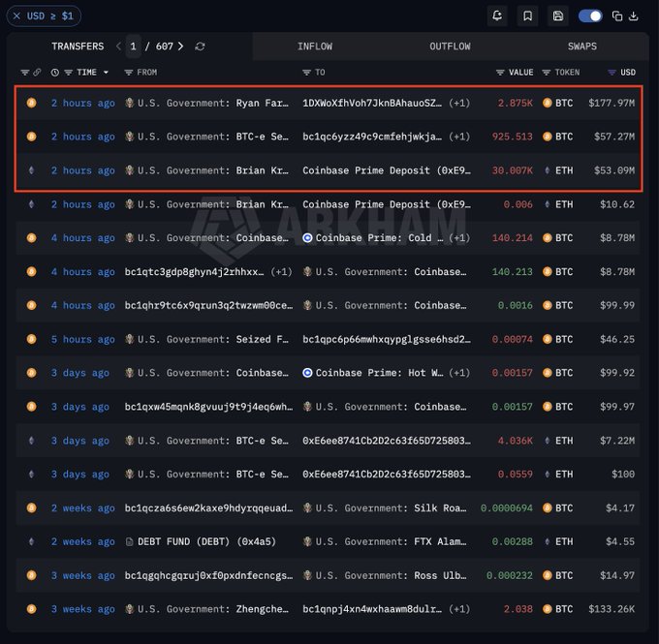
Task: Open the leftmost filter icon in header
Action: click(25, 73)
